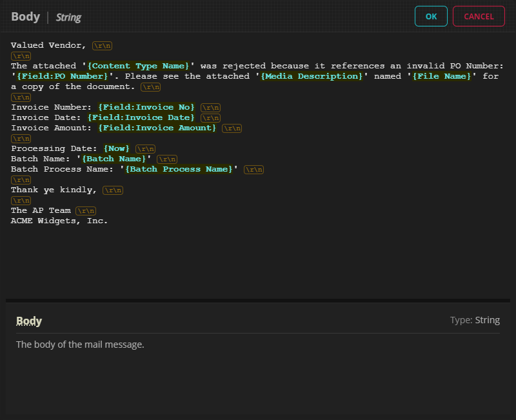Click the {Media Description} variable
The height and width of the screenshot is (420, 516).
(x=312, y=76)
